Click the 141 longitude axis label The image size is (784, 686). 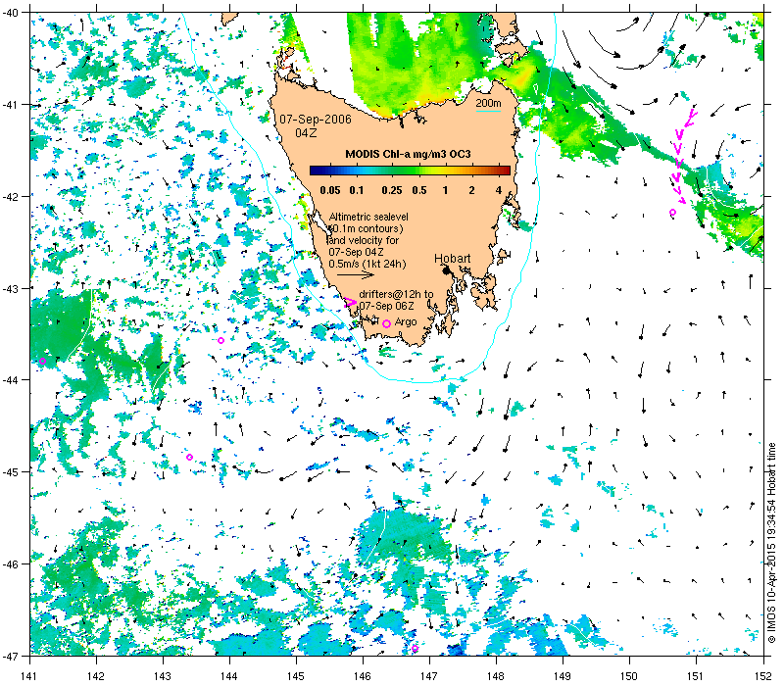(x=29, y=676)
